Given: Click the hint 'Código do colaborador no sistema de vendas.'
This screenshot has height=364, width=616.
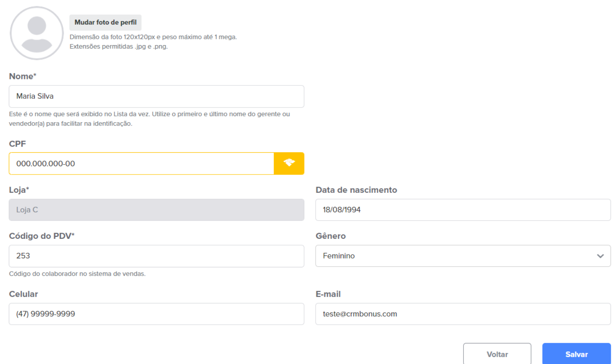Looking at the screenshot, I should 77,274.
